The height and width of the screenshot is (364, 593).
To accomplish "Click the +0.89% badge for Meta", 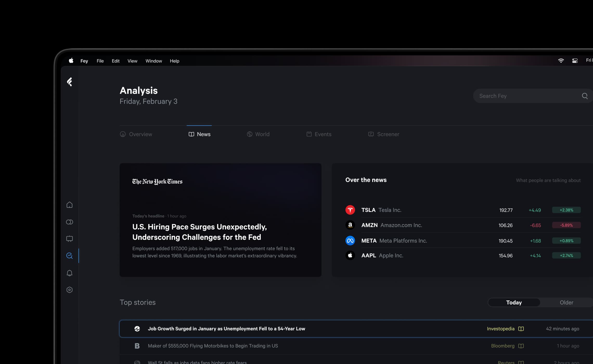I will click(x=566, y=240).
